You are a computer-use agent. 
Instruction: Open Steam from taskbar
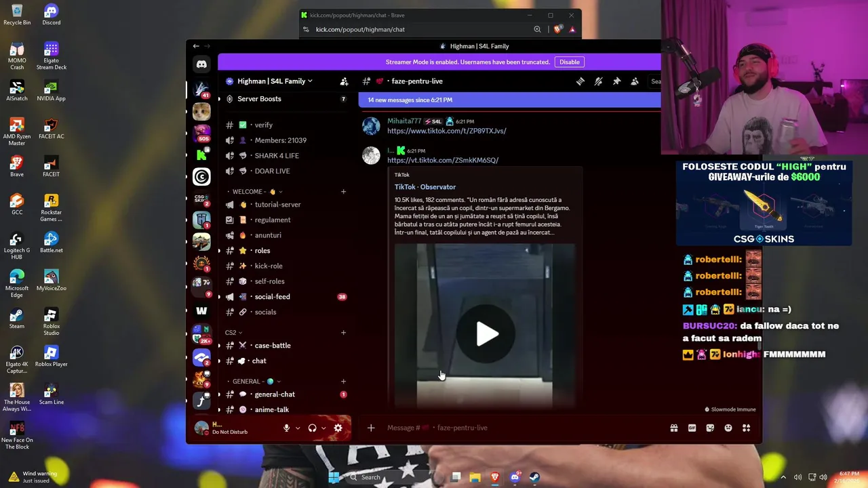[534, 477]
